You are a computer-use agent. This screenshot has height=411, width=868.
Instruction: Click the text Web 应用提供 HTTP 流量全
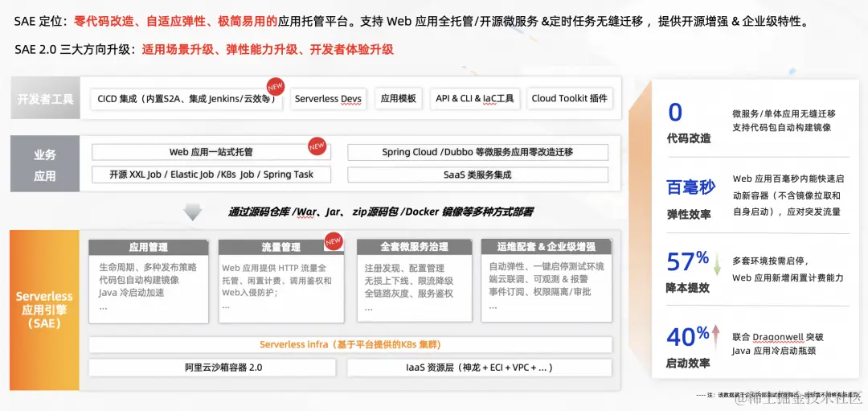coord(275,268)
